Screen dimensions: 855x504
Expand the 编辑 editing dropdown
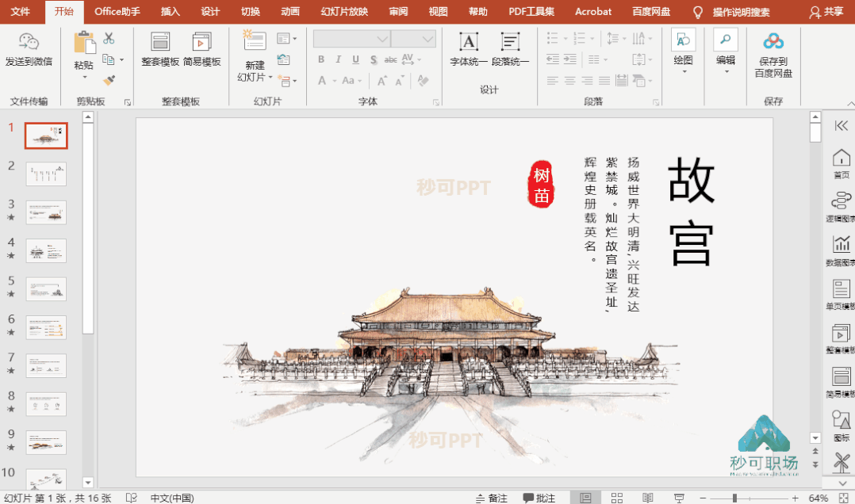[727, 71]
